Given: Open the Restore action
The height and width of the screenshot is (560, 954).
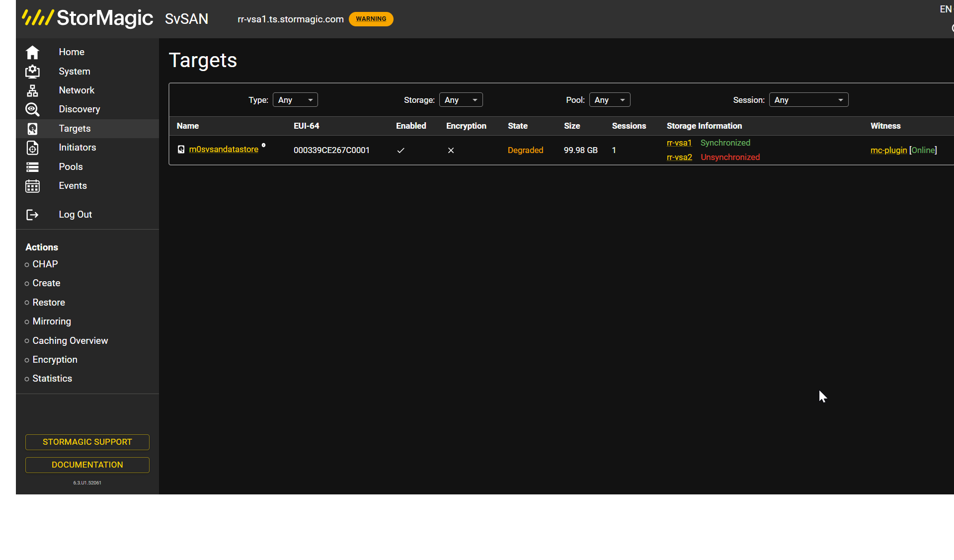Looking at the screenshot, I should [x=49, y=303].
